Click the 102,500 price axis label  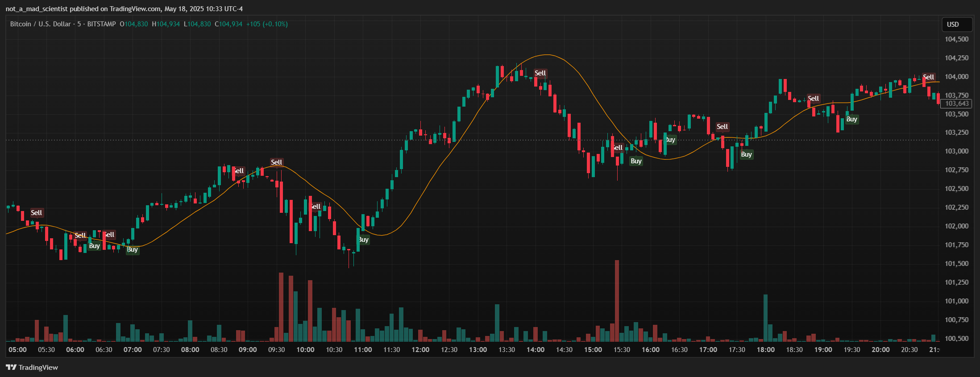click(x=957, y=189)
